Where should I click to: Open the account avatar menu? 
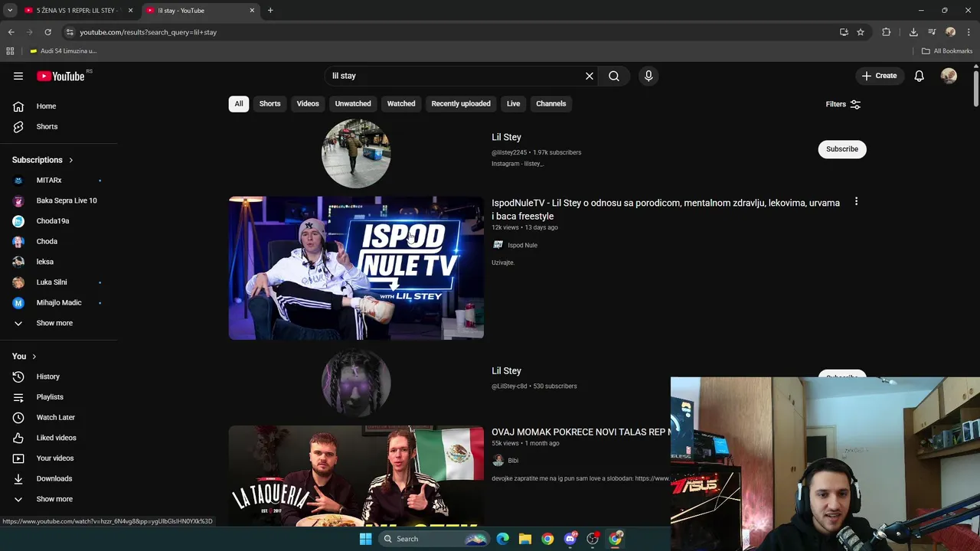[949, 76]
